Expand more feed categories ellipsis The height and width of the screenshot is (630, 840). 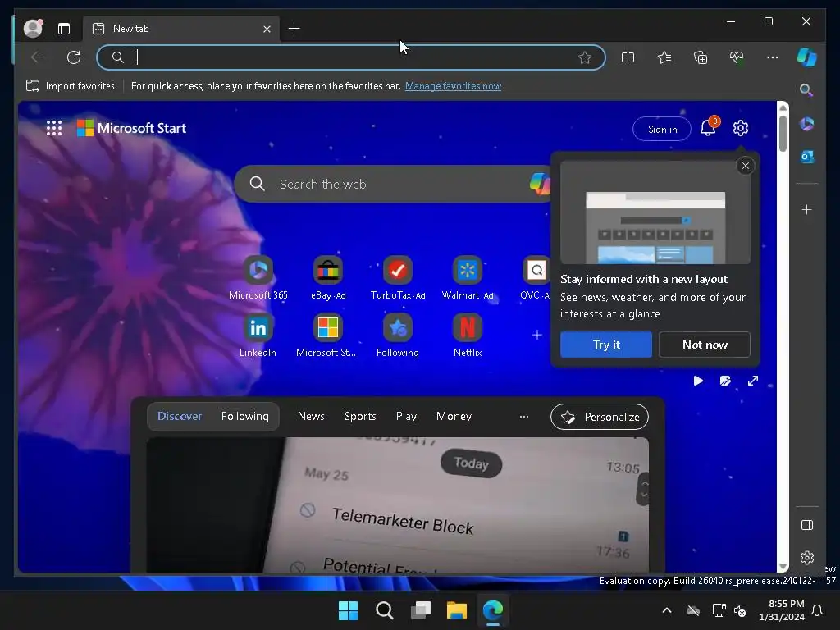pos(524,416)
